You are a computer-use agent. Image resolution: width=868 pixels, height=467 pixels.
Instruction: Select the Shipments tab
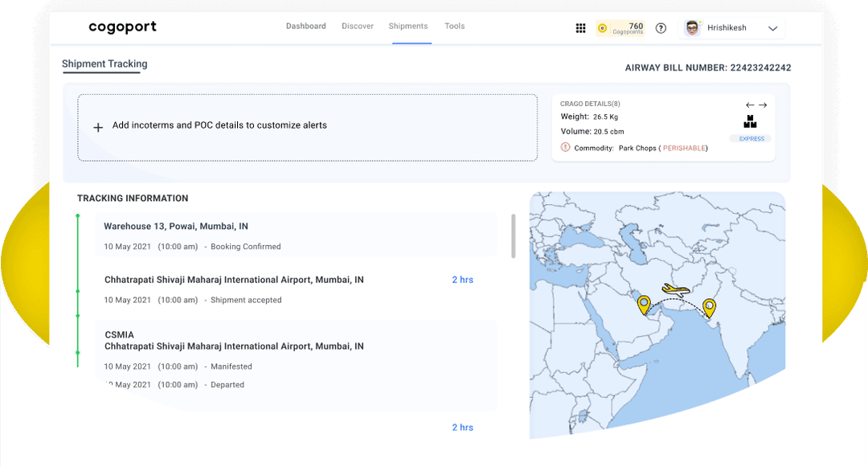coord(408,27)
